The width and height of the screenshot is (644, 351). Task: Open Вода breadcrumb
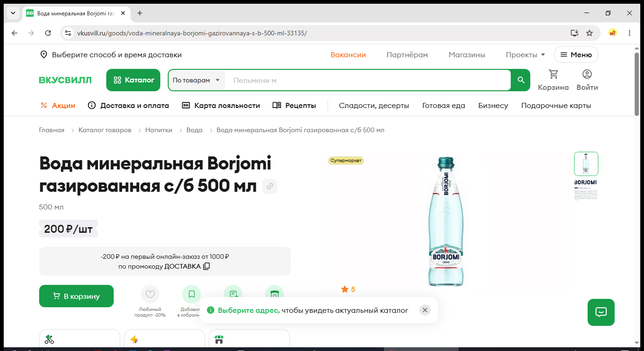pos(194,130)
